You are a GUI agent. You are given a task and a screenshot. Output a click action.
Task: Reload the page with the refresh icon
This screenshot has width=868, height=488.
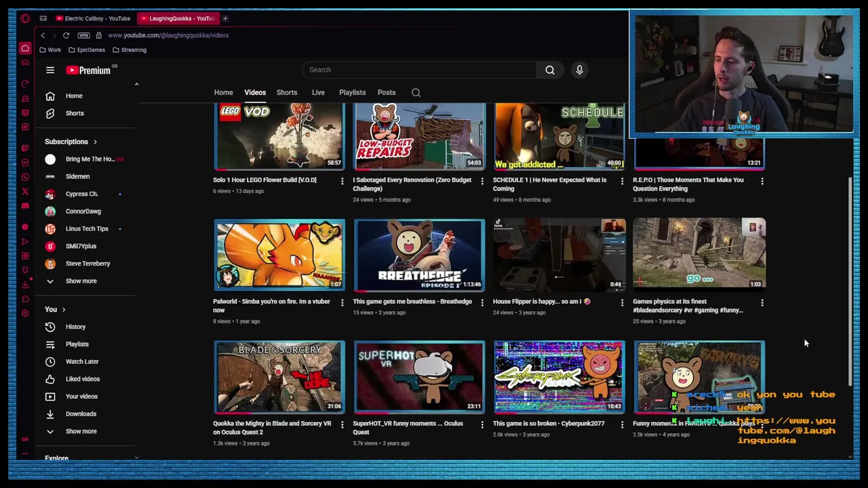(x=66, y=35)
